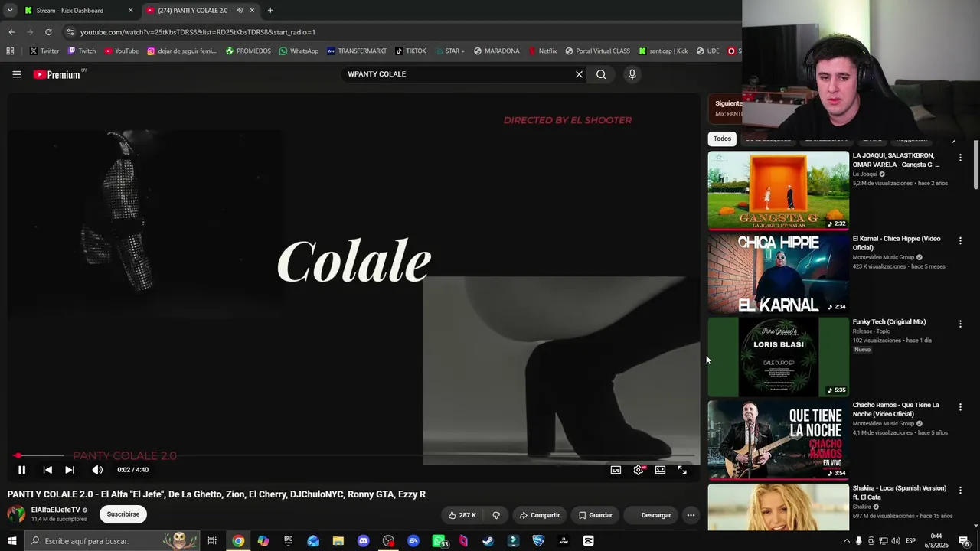Skip to the next video
The image size is (980, 551).
pyautogui.click(x=70, y=470)
